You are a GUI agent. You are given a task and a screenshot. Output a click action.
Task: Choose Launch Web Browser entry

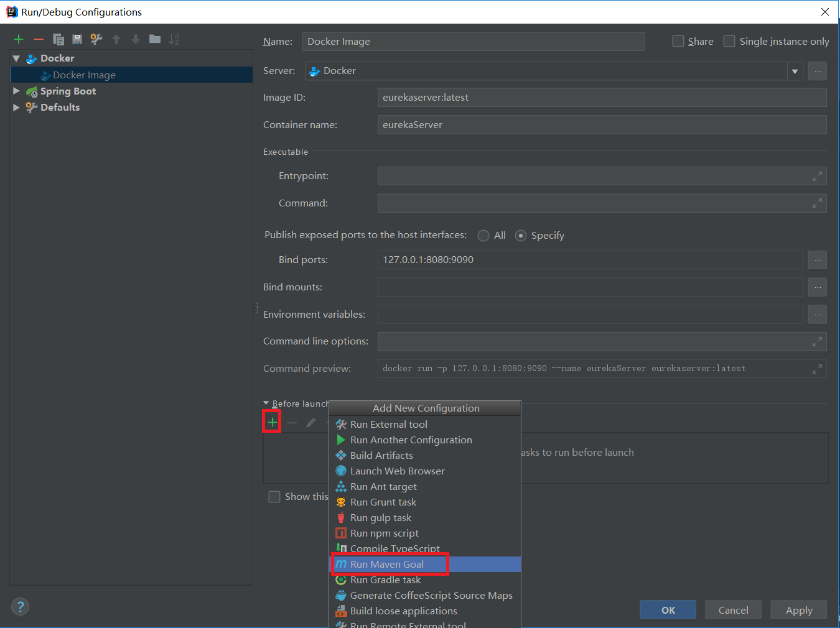(425, 471)
